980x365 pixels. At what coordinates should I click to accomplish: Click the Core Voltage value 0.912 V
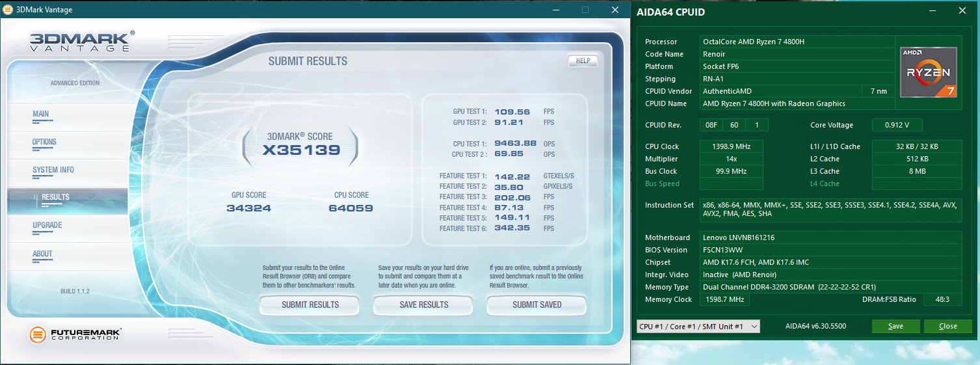pyautogui.click(x=897, y=125)
